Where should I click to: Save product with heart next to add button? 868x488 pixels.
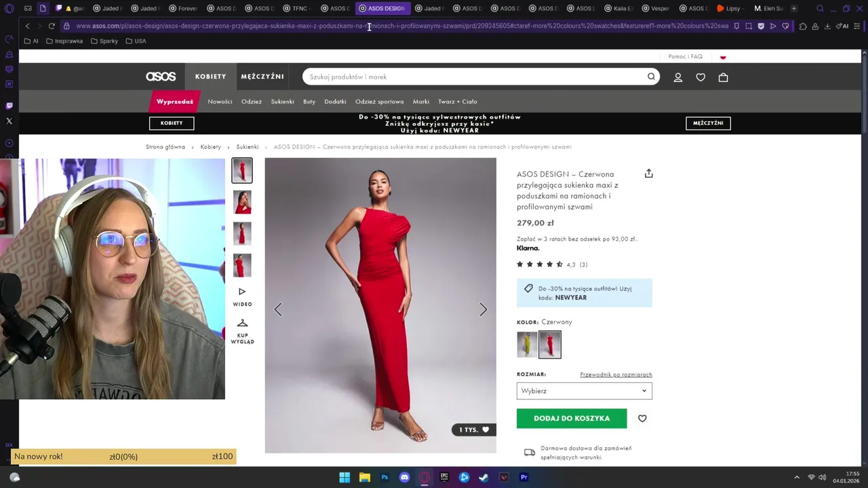[x=642, y=418]
